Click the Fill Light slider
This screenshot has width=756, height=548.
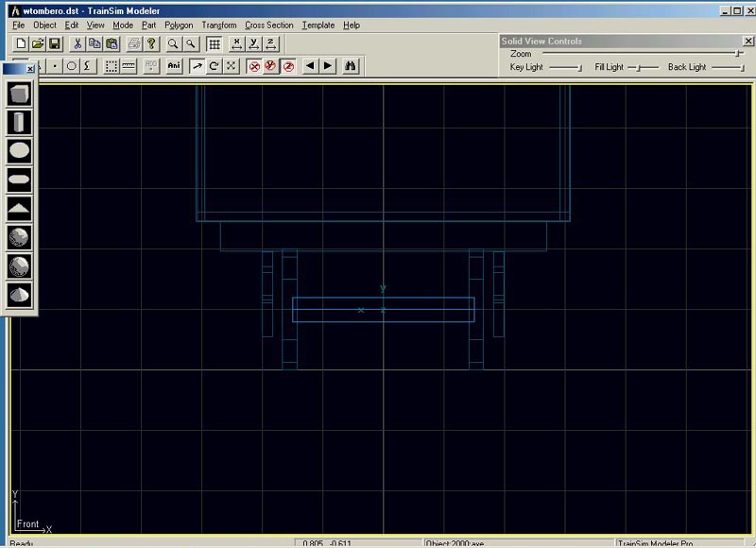pyautogui.click(x=639, y=68)
